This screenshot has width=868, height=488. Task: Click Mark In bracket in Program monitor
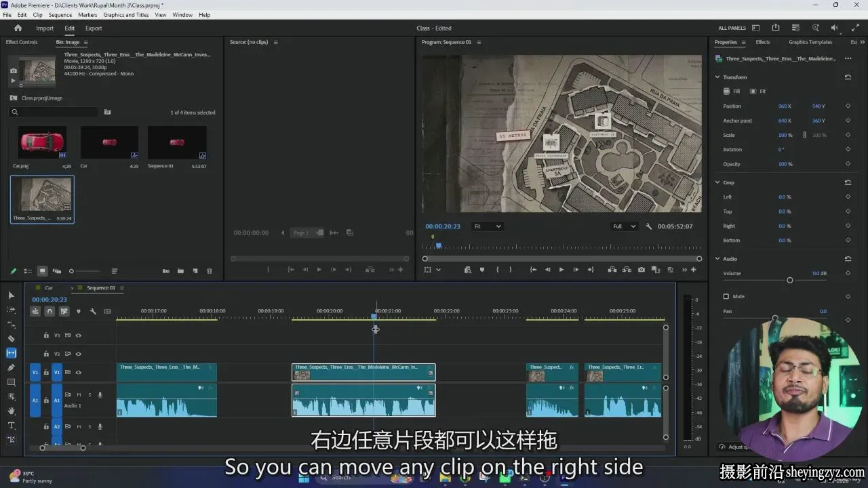pyautogui.click(x=497, y=270)
